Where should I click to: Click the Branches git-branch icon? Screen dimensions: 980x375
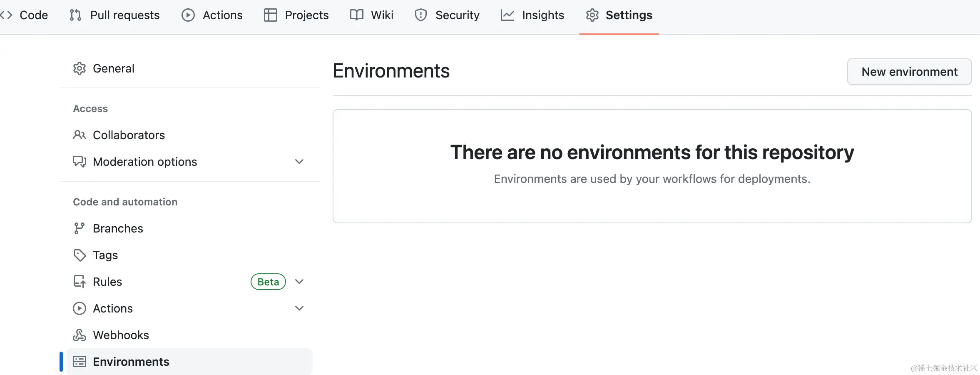pos(80,228)
